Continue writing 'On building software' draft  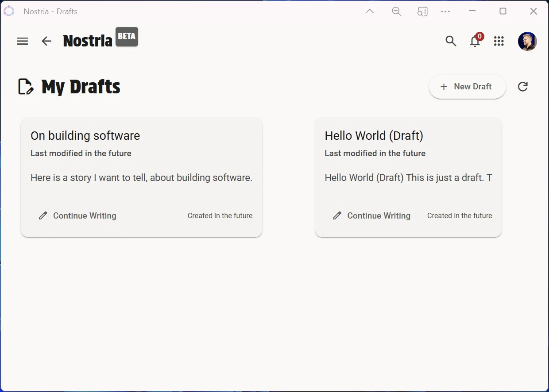77,216
